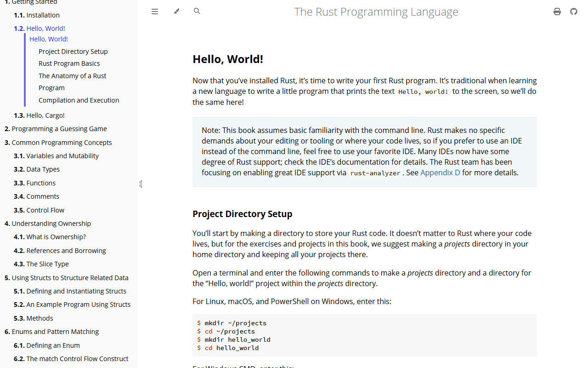Viewport: 588px width, 368px height.
Task: Open chapter 5 Using Structs to Structure Related Data
Action: tap(67, 278)
